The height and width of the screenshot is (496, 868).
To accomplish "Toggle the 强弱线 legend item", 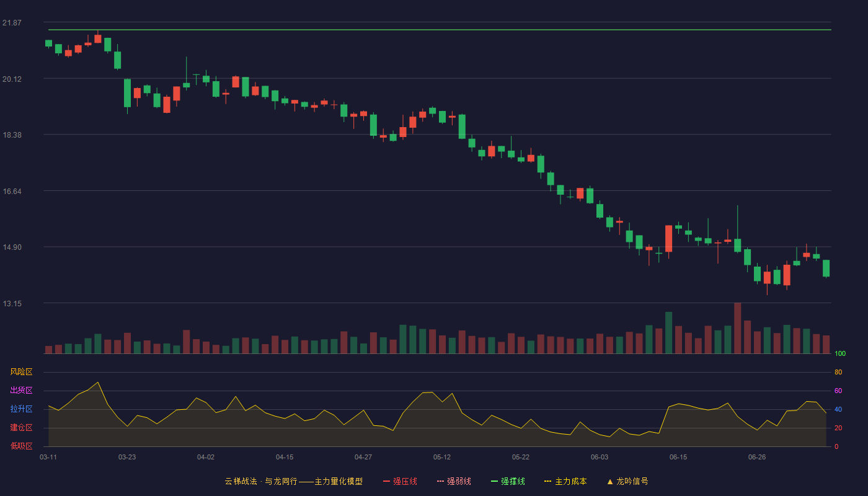I will pos(454,481).
